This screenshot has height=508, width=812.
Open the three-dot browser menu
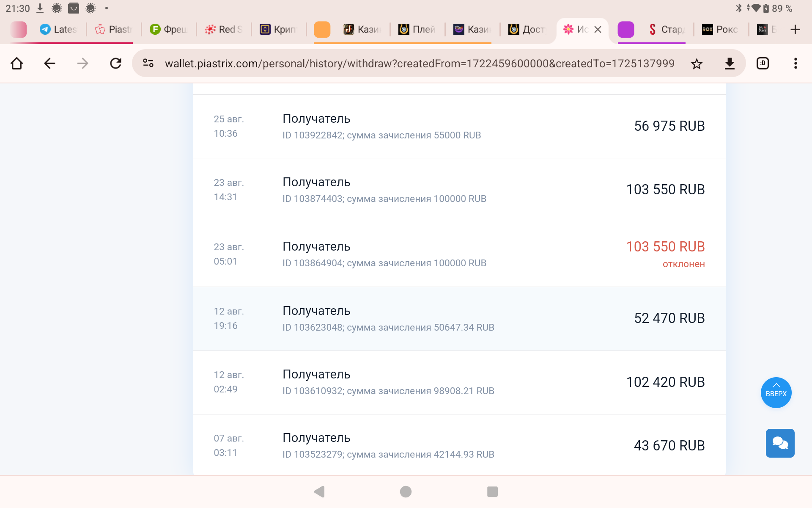(796, 63)
